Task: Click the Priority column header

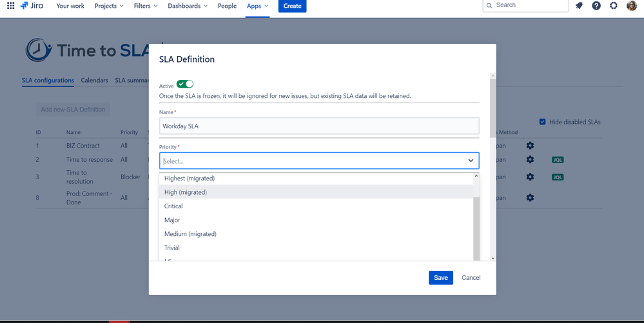Action: tap(129, 132)
